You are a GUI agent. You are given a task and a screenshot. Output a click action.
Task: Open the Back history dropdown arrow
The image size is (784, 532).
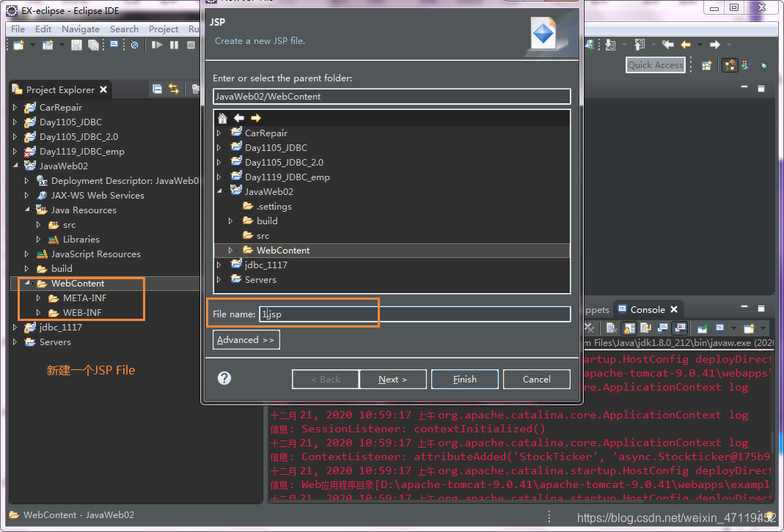(x=700, y=45)
